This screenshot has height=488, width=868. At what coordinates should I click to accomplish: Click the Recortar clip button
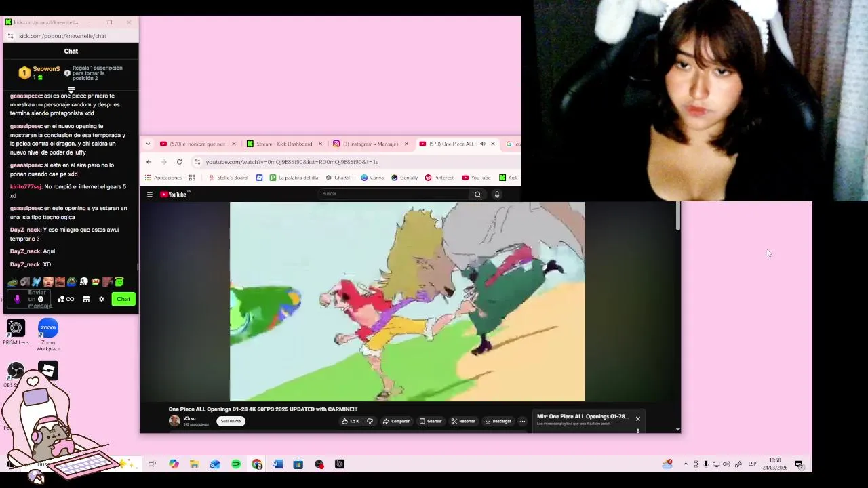(463, 421)
